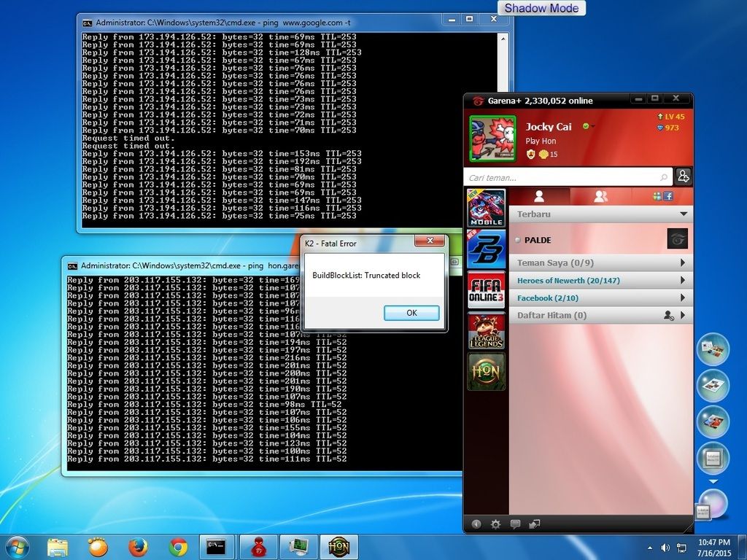The width and height of the screenshot is (747, 560).
Task: Collapse sidebar with Garena back arrow icon
Action: click(476, 524)
